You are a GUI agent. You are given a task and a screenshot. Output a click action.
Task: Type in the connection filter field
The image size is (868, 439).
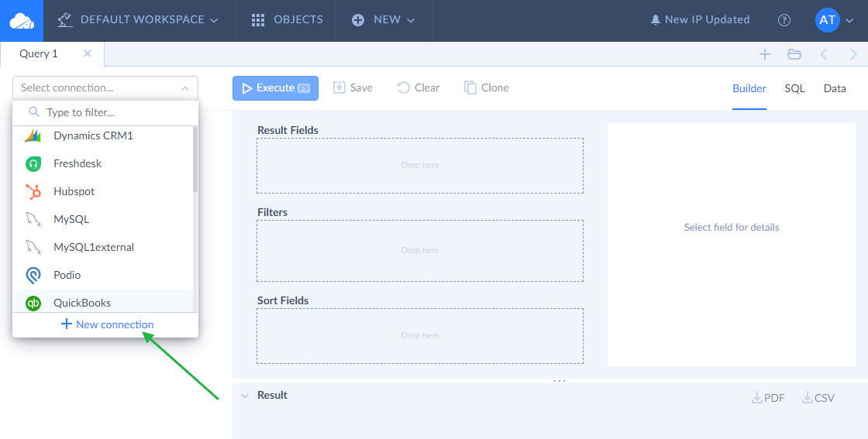pyautogui.click(x=112, y=112)
